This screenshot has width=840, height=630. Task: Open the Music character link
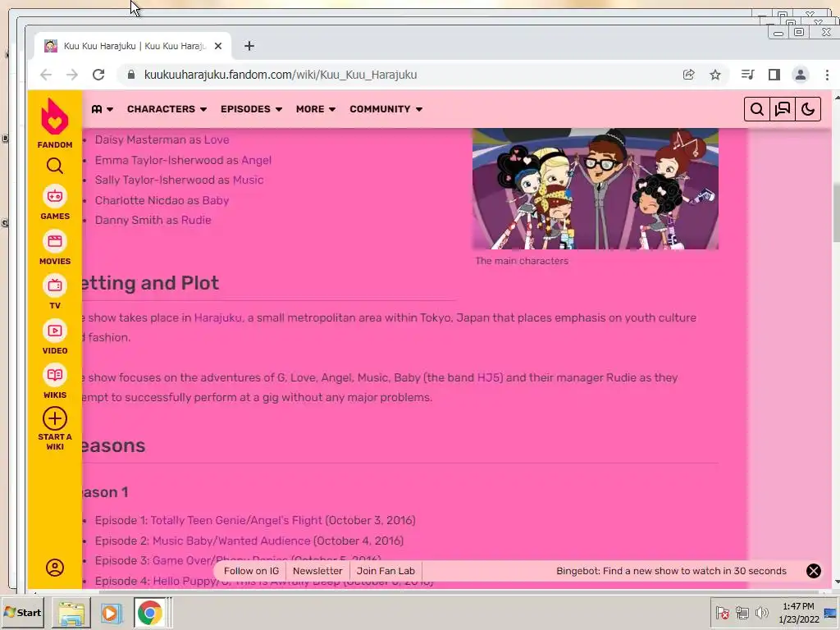click(x=248, y=180)
